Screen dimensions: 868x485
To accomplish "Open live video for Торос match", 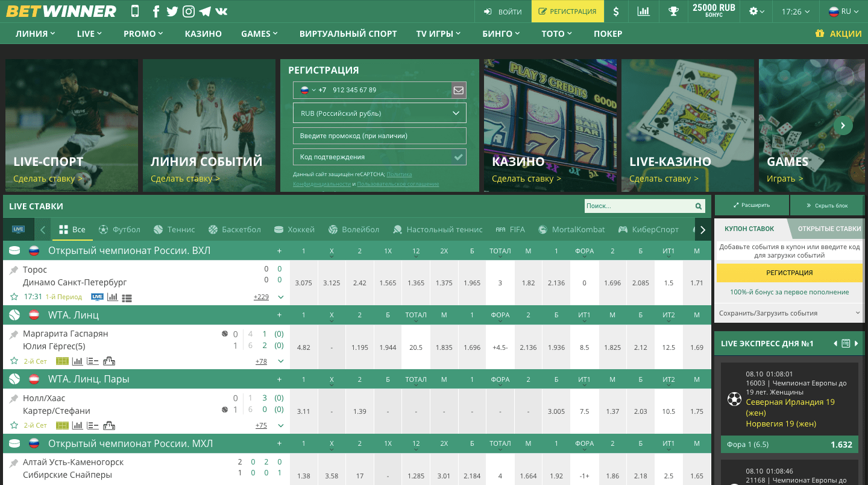I will tap(97, 297).
